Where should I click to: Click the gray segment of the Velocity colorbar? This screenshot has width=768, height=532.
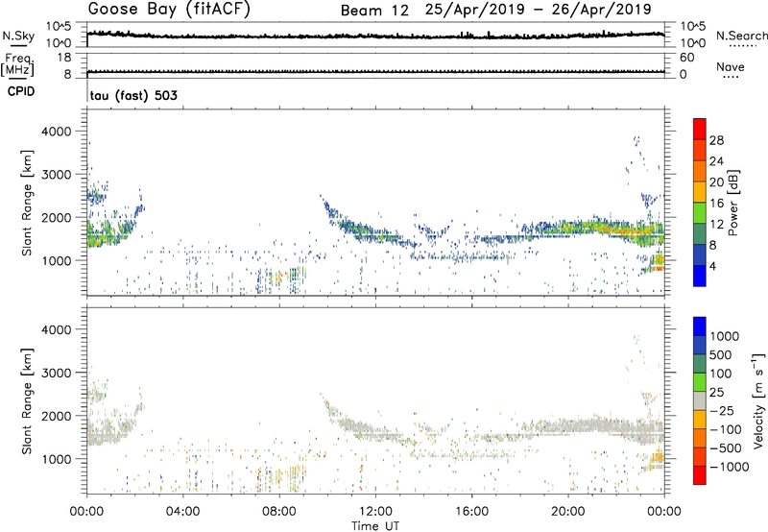(x=700, y=400)
